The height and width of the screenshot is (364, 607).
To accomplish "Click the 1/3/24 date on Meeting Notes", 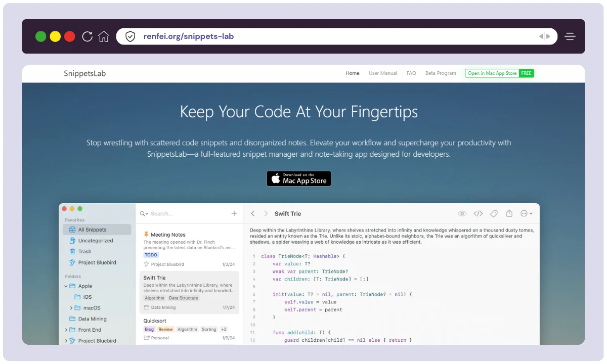I will (228, 264).
